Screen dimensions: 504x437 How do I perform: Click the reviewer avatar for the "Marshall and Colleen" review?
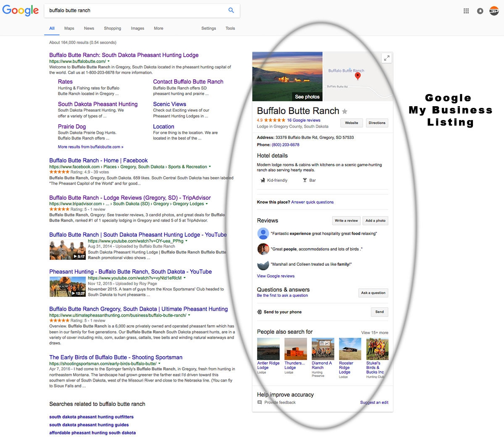(x=263, y=264)
